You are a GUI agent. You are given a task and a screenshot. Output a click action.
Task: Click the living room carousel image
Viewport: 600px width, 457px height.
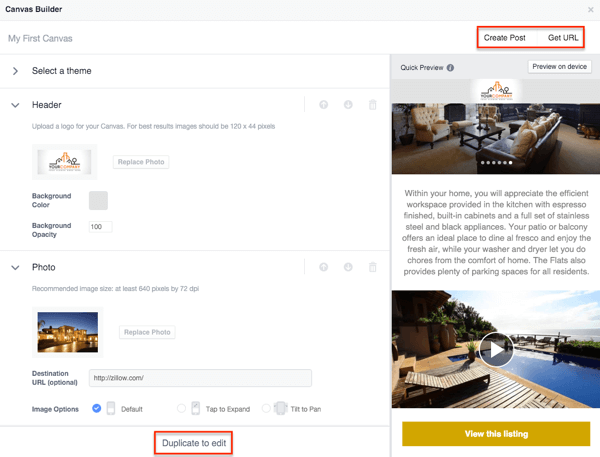(496, 139)
